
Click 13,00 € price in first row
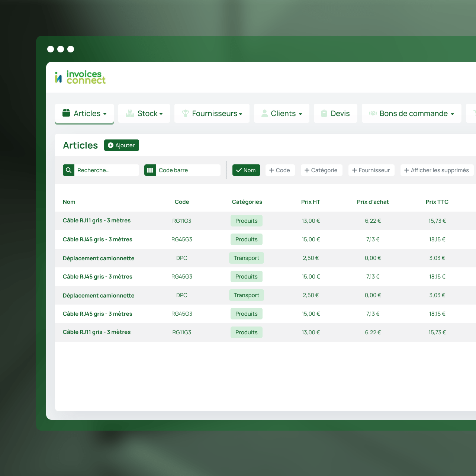click(311, 221)
